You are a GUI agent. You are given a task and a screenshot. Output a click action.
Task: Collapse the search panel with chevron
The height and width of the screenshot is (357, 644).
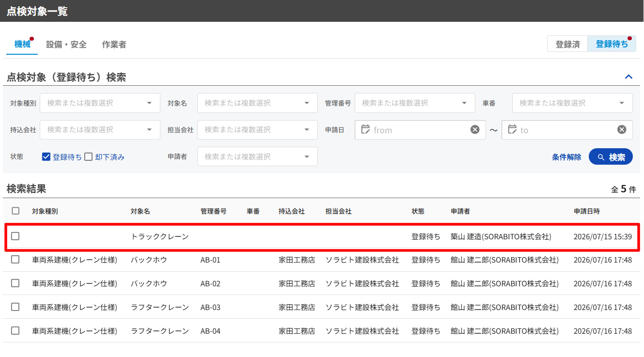[629, 77]
